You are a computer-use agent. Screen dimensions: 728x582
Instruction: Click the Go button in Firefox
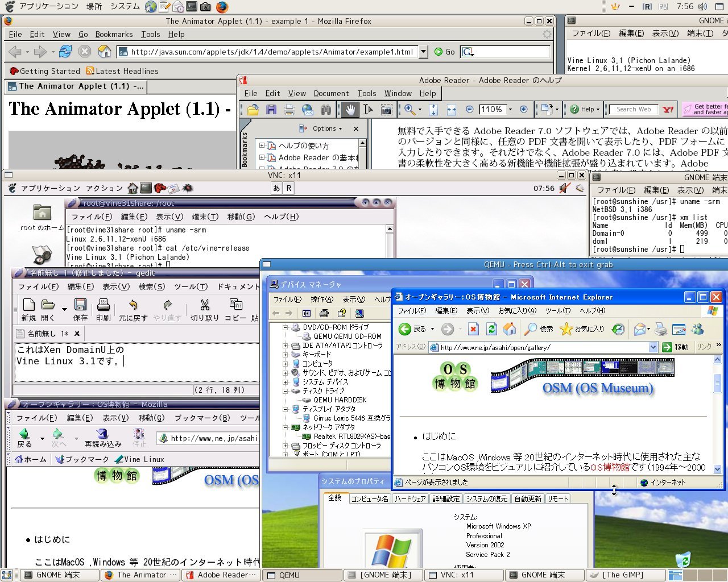[445, 52]
